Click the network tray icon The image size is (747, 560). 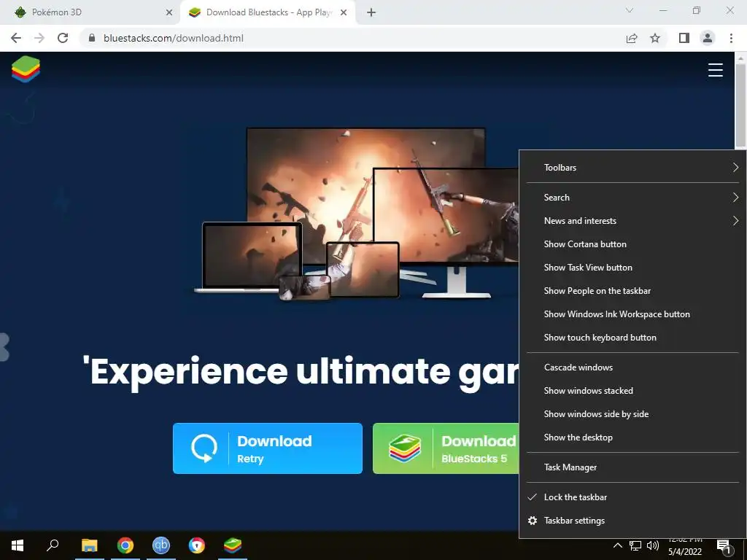[x=635, y=545]
